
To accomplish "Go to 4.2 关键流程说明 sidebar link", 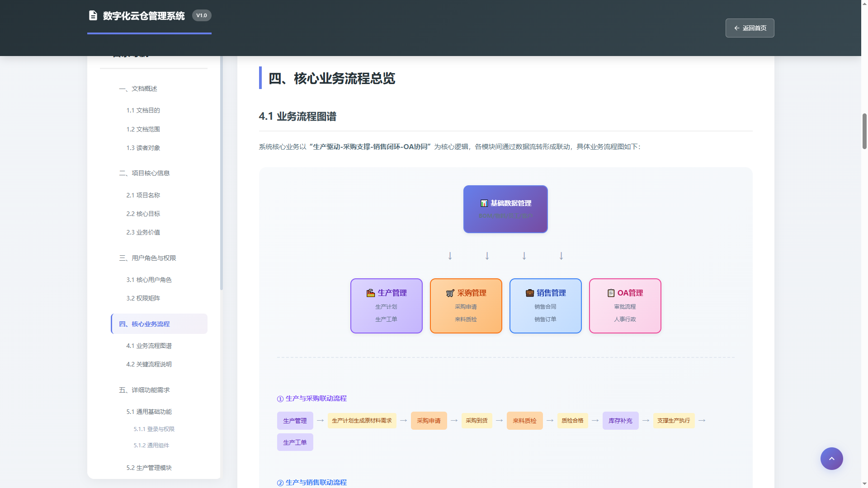I will point(149,364).
